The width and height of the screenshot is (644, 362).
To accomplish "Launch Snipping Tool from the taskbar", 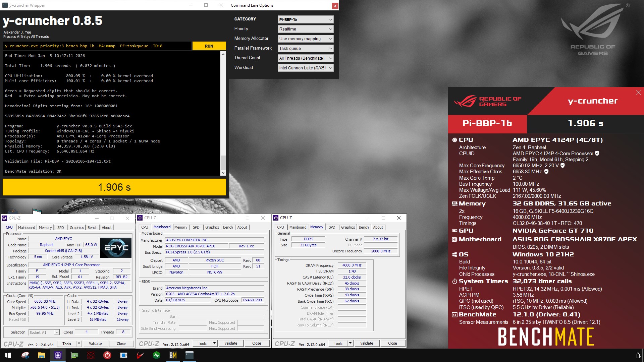I will [25, 355].
